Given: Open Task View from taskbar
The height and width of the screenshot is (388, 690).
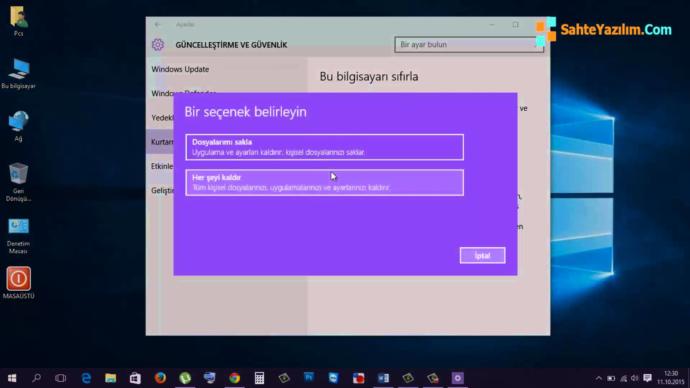Looking at the screenshot, I should tap(61, 378).
